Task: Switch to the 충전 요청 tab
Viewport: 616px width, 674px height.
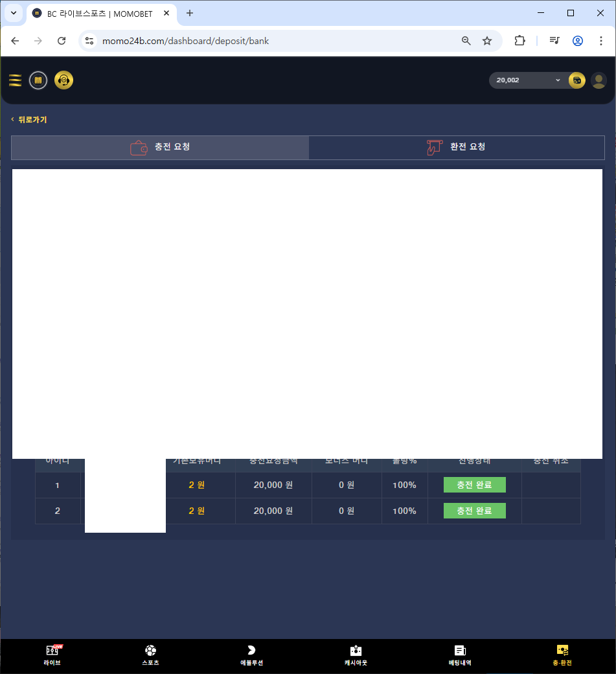Action: coord(160,147)
